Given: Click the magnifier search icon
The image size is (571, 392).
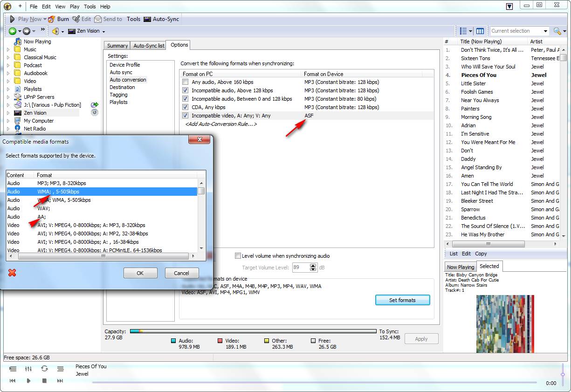Looking at the screenshot, I should [557, 31].
